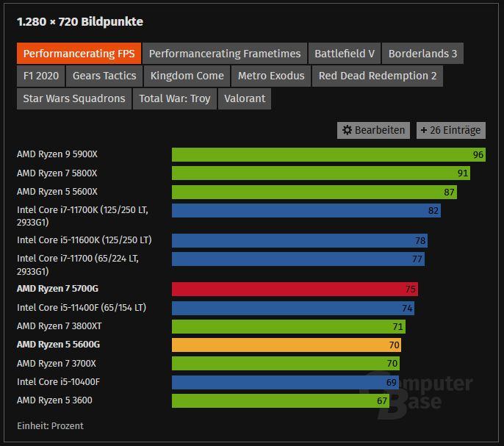Select the Performancerating FPS tab

coord(79,54)
